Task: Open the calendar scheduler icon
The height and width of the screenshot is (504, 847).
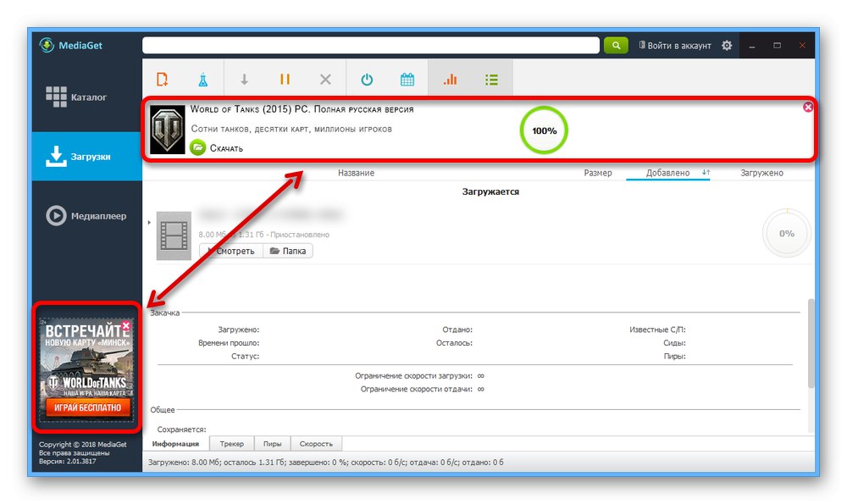Action: [407, 80]
